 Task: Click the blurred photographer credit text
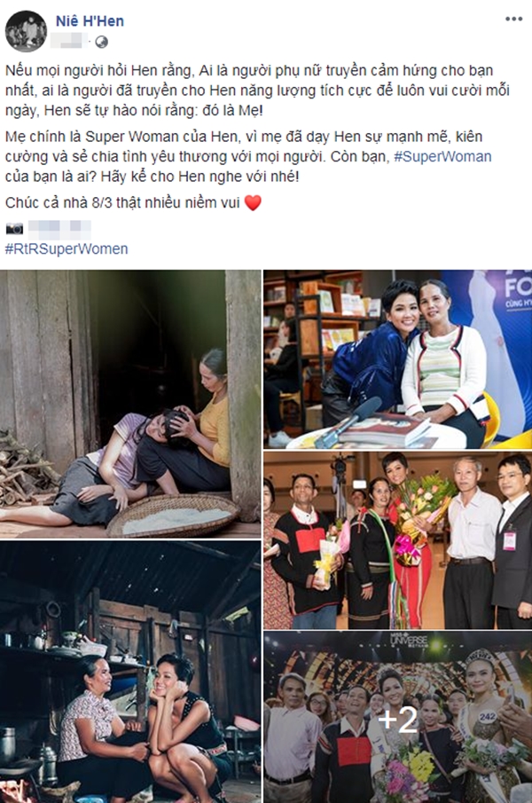pos(59,229)
